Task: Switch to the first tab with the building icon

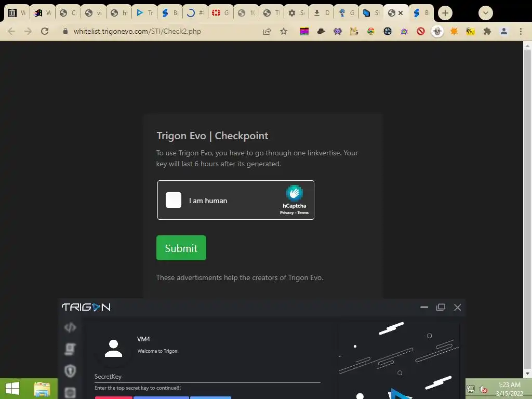Action: pyautogui.click(x=17, y=13)
